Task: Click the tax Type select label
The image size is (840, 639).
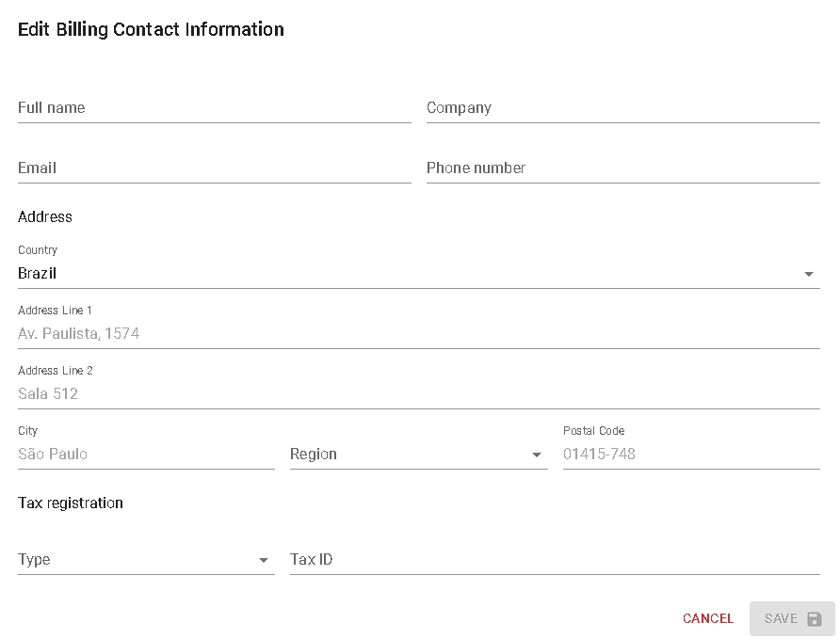Action: [34, 560]
